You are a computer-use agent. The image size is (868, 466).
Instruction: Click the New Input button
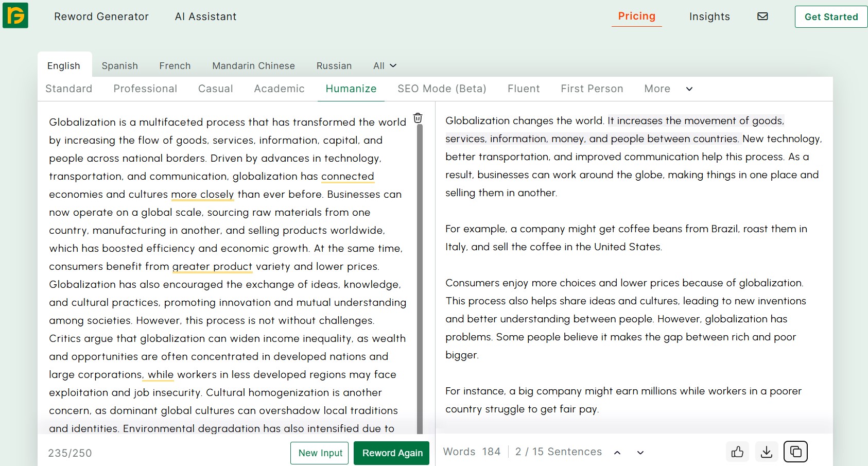[x=320, y=453]
